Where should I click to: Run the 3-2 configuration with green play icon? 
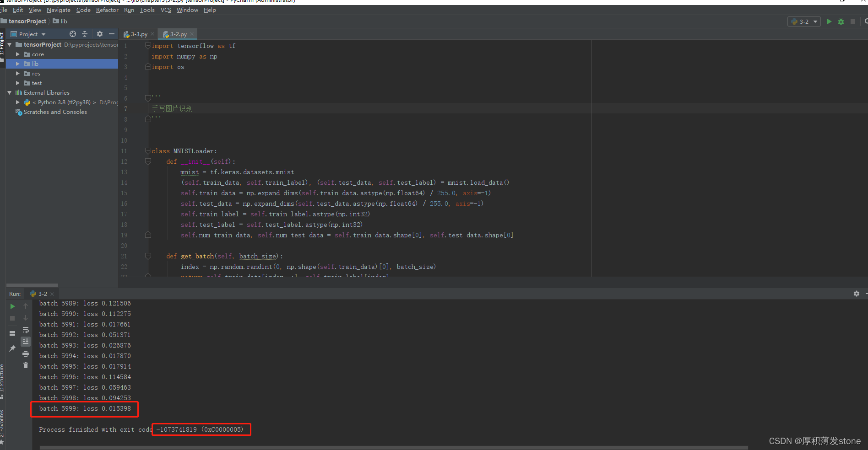829,21
